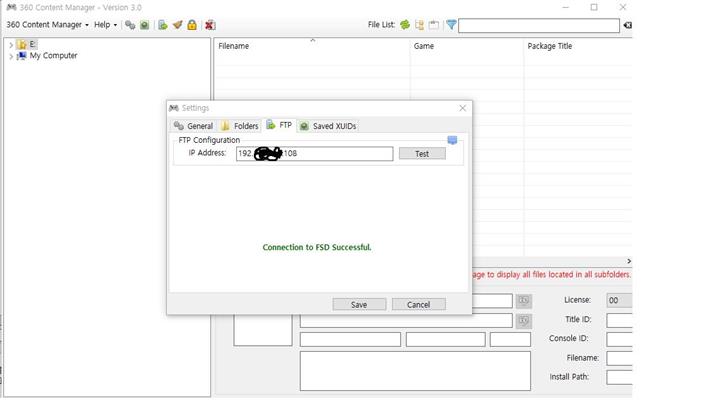Click the Test connection button

pyautogui.click(x=422, y=153)
